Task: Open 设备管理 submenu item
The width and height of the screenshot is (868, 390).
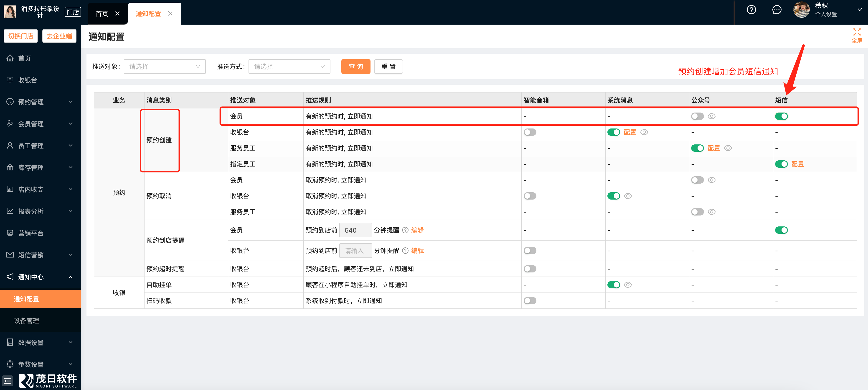Action: point(26,321)
